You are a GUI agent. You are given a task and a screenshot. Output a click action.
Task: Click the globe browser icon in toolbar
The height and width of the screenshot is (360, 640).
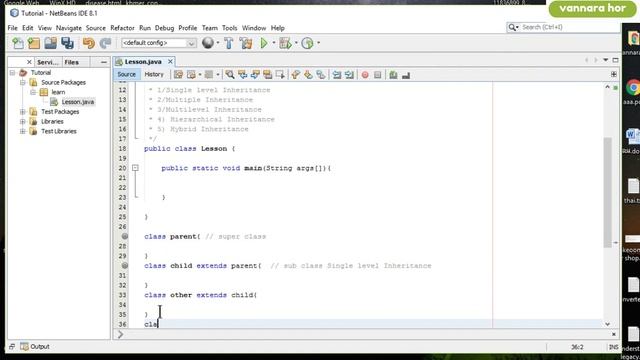[x=208, y=42]
